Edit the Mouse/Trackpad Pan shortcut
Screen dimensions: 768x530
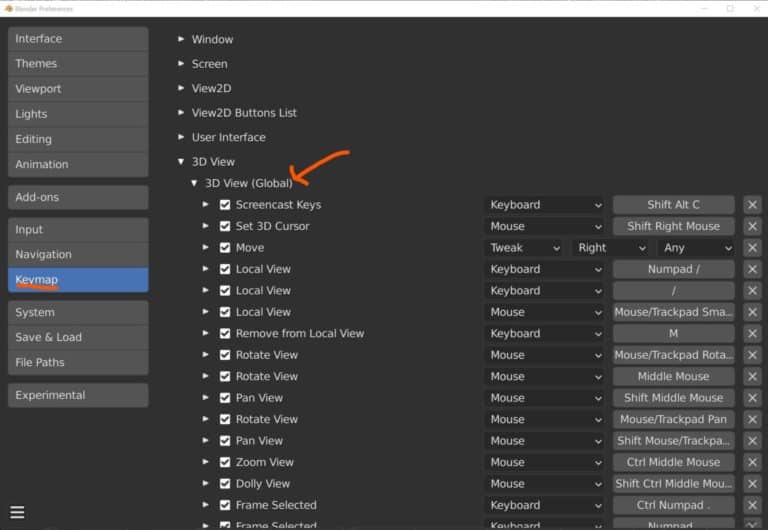tap(673, 419)
